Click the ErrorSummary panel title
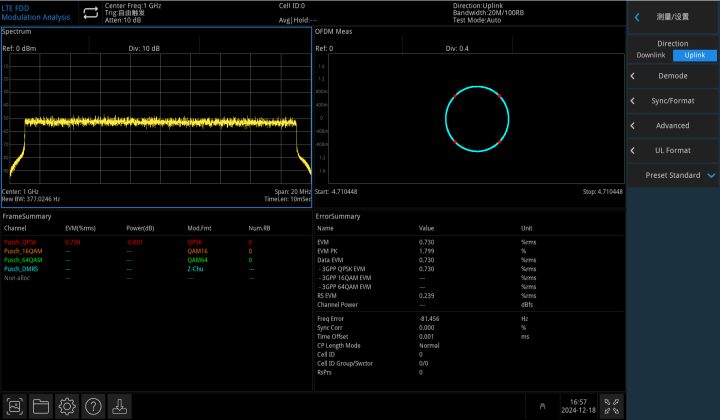 338,216
